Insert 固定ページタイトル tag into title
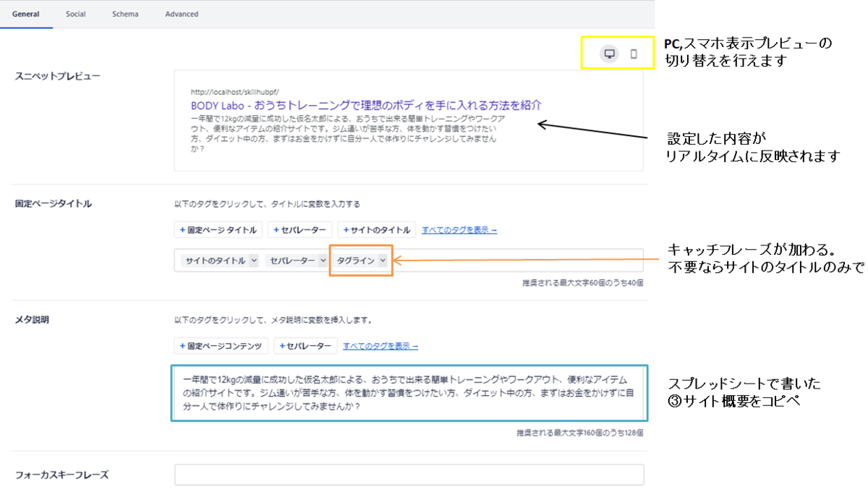This screenshot has width=868, height=490. coord(218,230)
